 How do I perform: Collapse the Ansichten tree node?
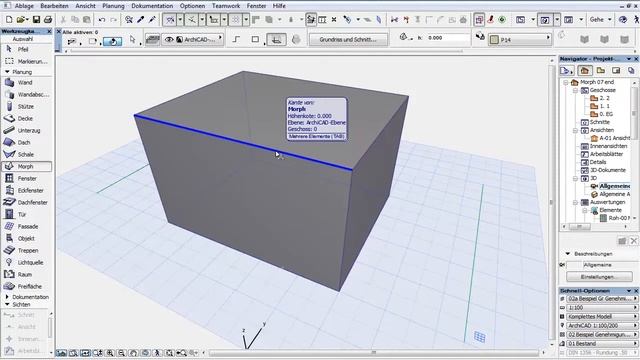tap(575, 130)
